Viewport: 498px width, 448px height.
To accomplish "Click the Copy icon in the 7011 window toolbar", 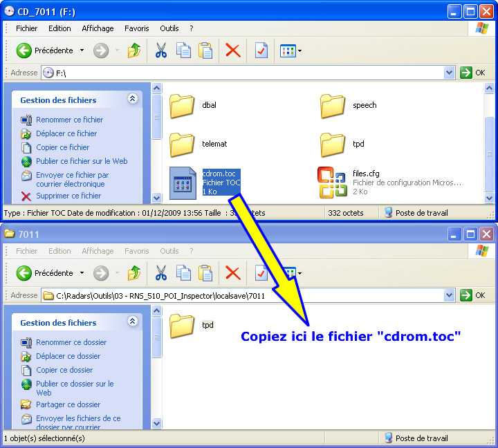I will (x=183, y=273).
